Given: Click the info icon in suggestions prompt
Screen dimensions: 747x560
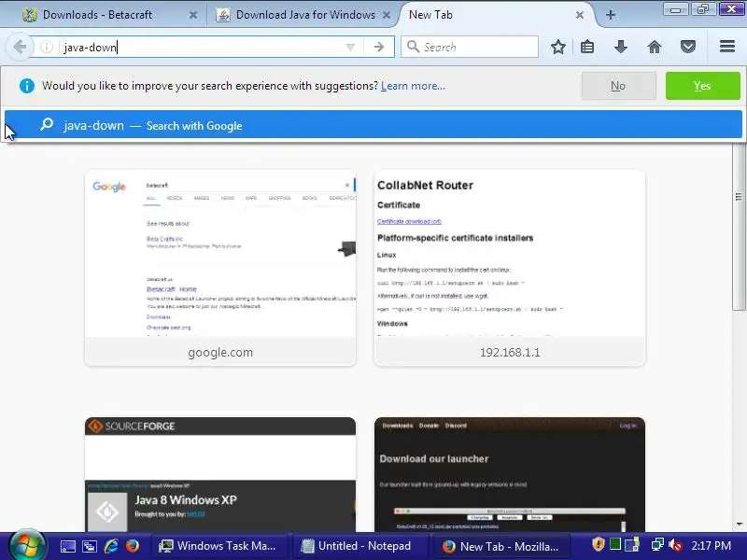Looking at the screenshot, I should point(27,86).
